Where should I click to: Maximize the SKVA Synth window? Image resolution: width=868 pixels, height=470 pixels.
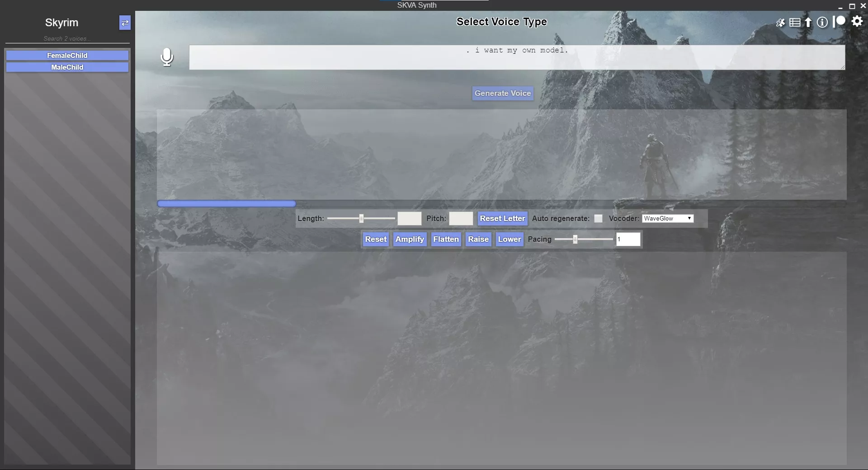point(852,6)
